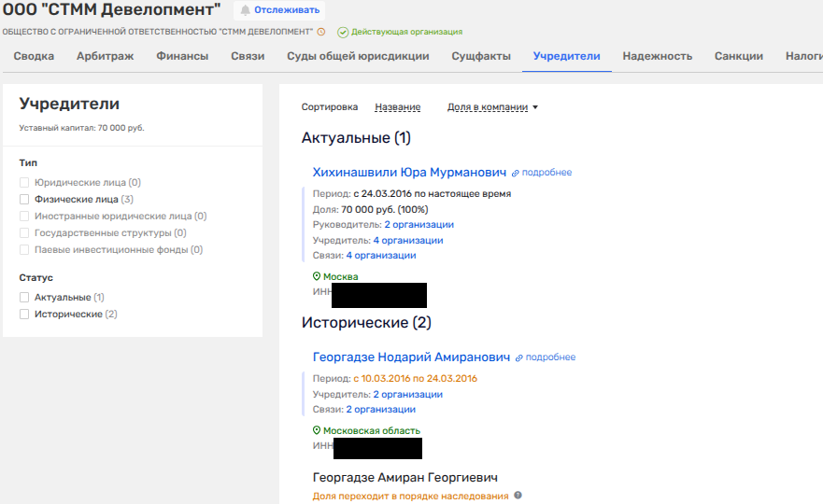Open Хихинашвили Юра Мурманович profile link
Image resolution: width=823 pixels, height=504 pixels.
tap(409, 173)
